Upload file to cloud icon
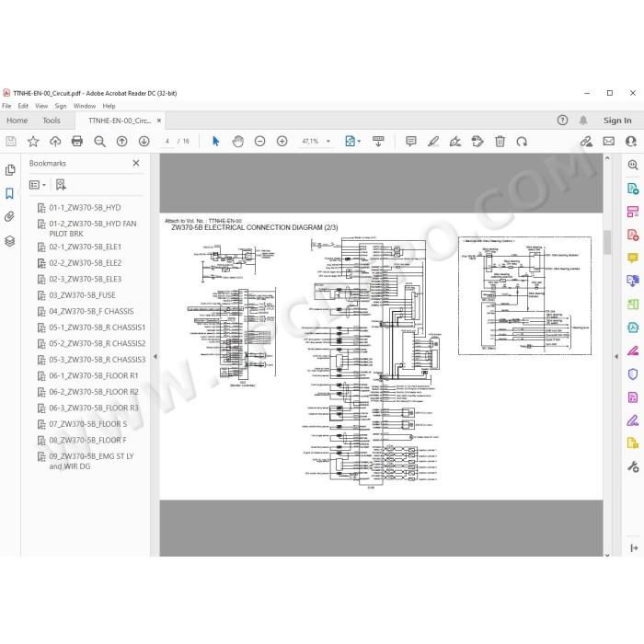644x644 pixels. (x=55, y=142)
